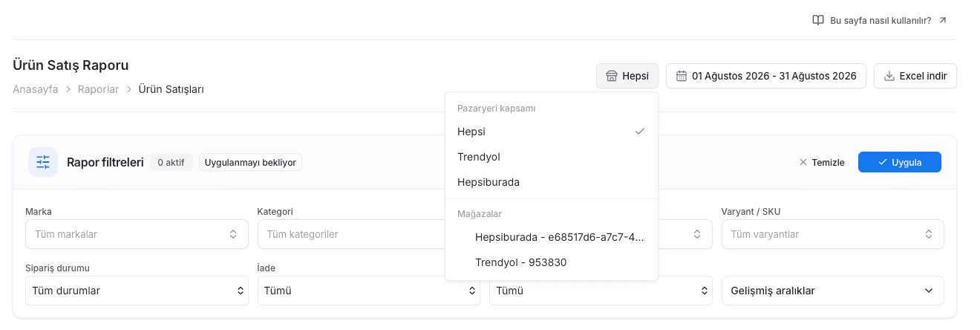Click the chevron on Sipariş durumu select

[240, 291]
